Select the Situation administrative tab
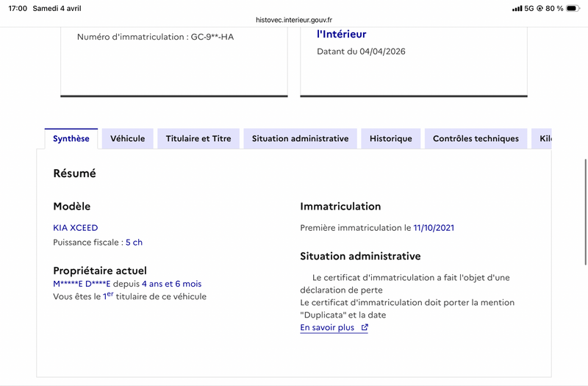588x386 pixels. pyautogui.click(x=300, y=138)
